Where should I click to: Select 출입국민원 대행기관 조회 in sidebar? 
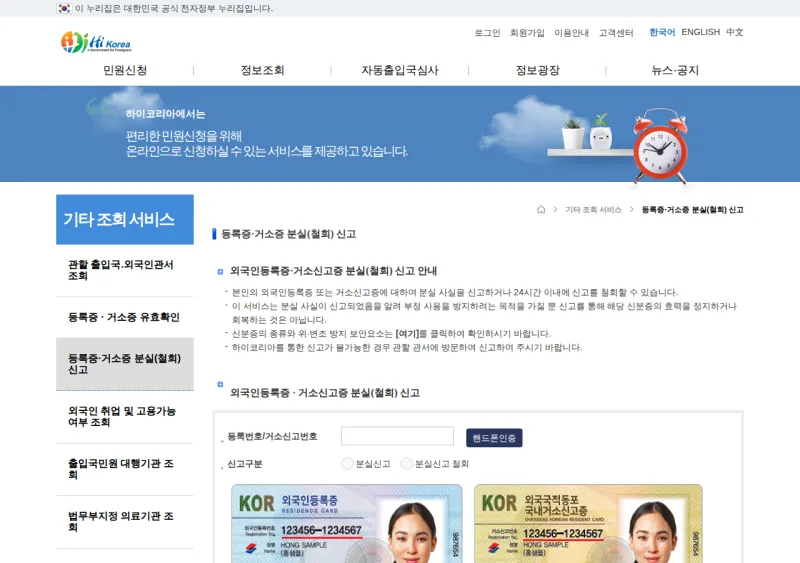125,469
